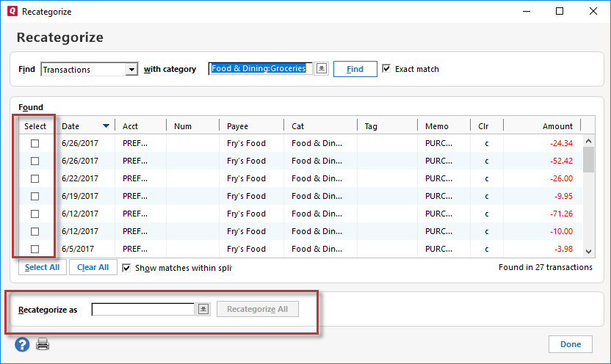Expand the with category dropdown list

[321, 69]
